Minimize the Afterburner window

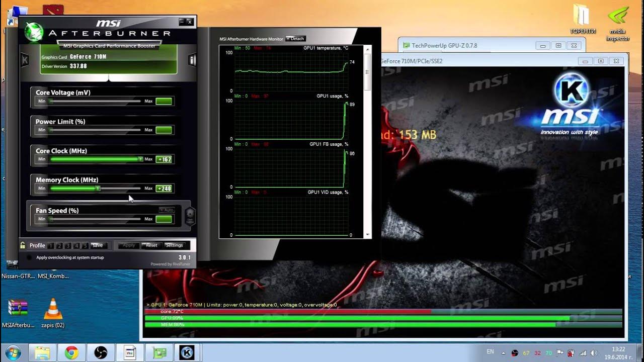182,22
